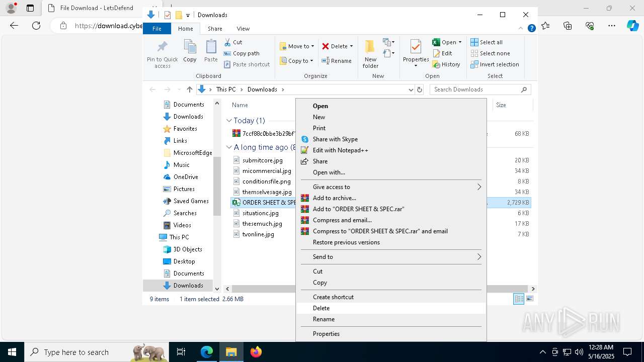
Task: Open the Delete dropdown arrow in ribbon
Action: point(351,46)
